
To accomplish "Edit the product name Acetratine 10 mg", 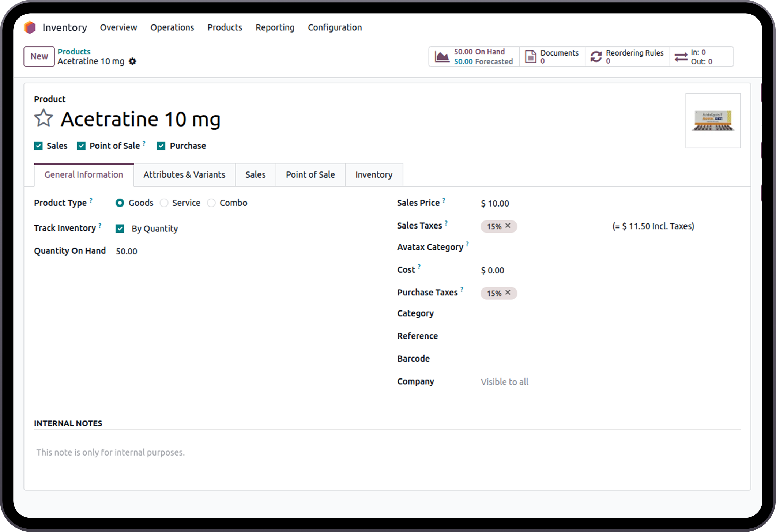I will [141, 119].
